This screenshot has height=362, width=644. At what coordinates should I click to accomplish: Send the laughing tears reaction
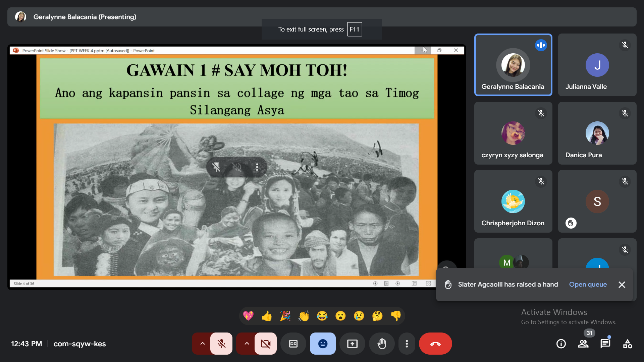click(x=322, y=316)
